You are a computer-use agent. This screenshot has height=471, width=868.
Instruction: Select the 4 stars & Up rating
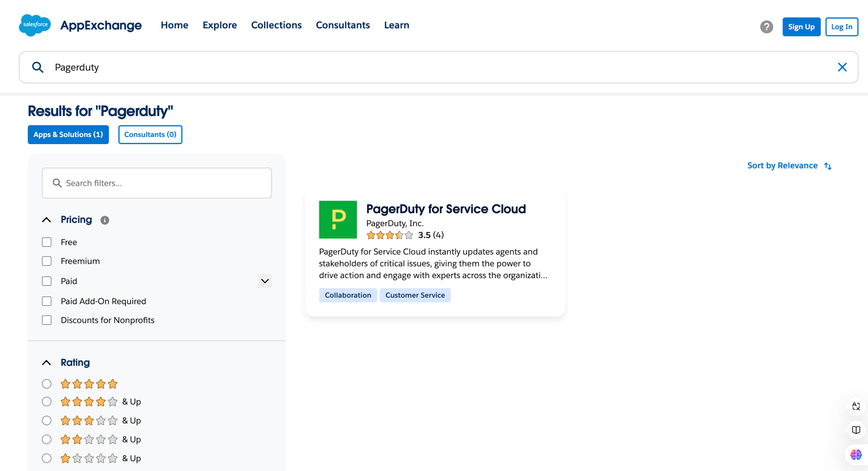tap(46, 401)
